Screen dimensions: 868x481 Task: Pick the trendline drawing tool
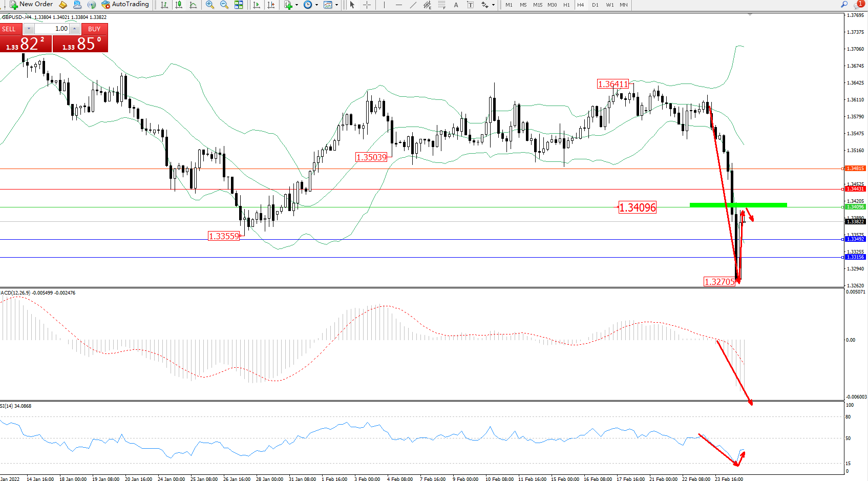413,5
